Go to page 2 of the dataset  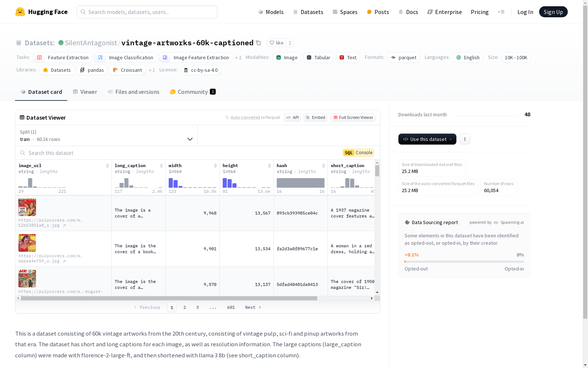184,307
